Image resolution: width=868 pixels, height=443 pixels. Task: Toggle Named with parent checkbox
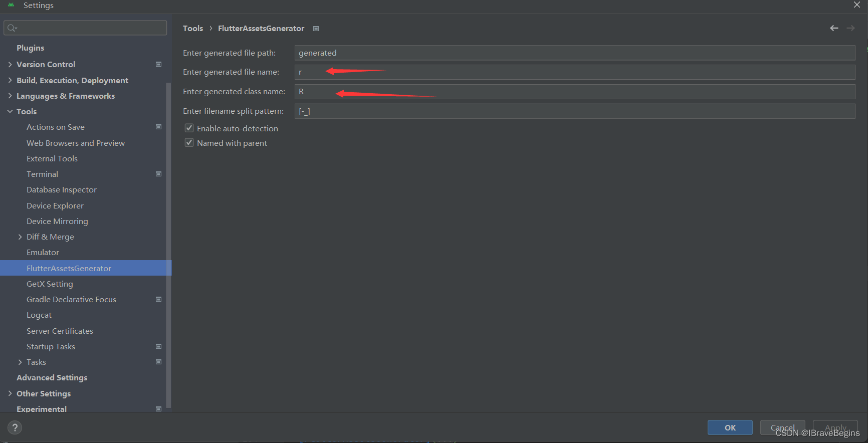point(189,143)
